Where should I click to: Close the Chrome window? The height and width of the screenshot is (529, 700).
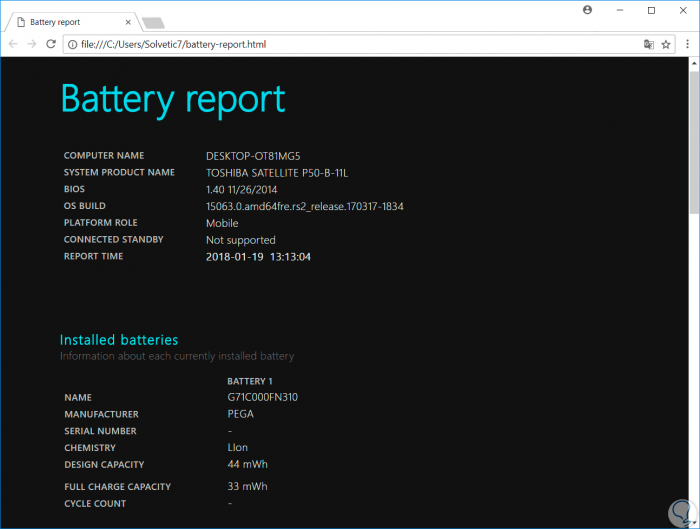point(683,10)
